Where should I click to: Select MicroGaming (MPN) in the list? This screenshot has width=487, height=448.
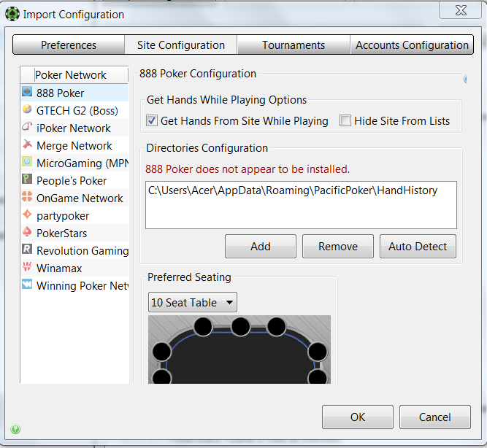74,163
